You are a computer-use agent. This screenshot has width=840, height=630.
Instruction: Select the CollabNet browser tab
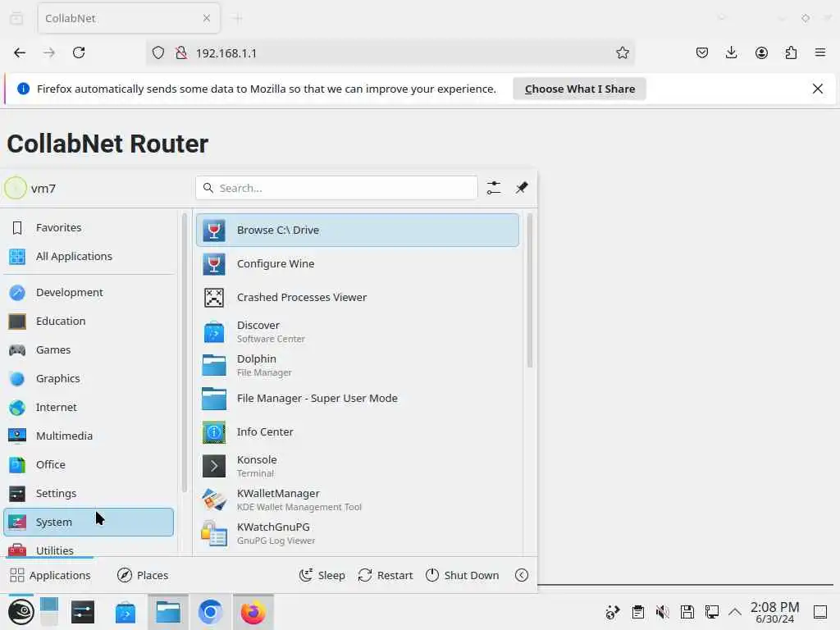(x=129, y=18)
